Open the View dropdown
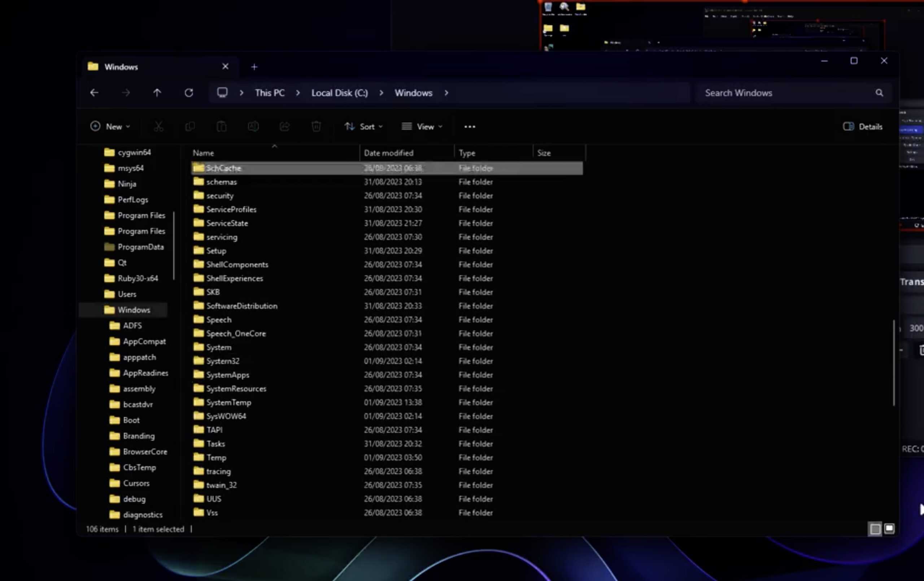 point(421,127)
